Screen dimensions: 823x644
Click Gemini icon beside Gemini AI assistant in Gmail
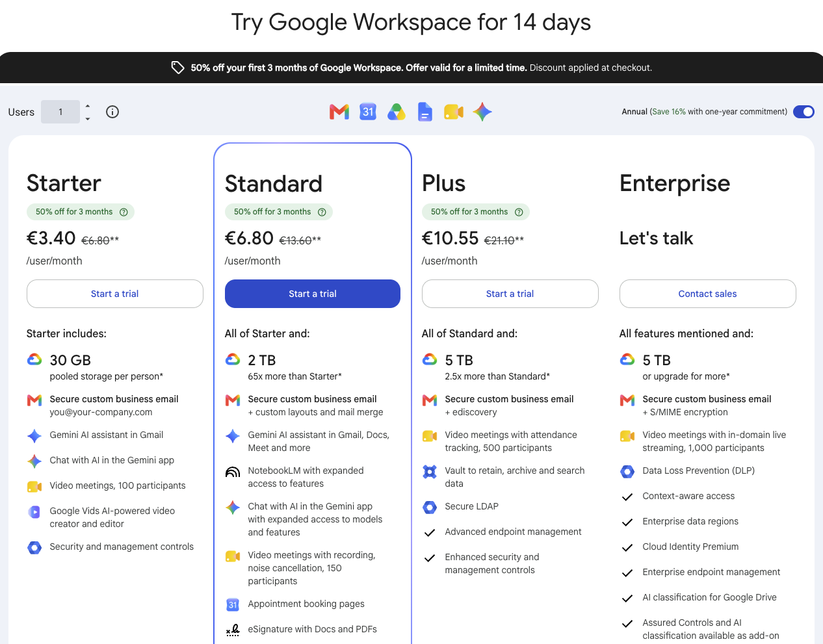coord(34,436)
